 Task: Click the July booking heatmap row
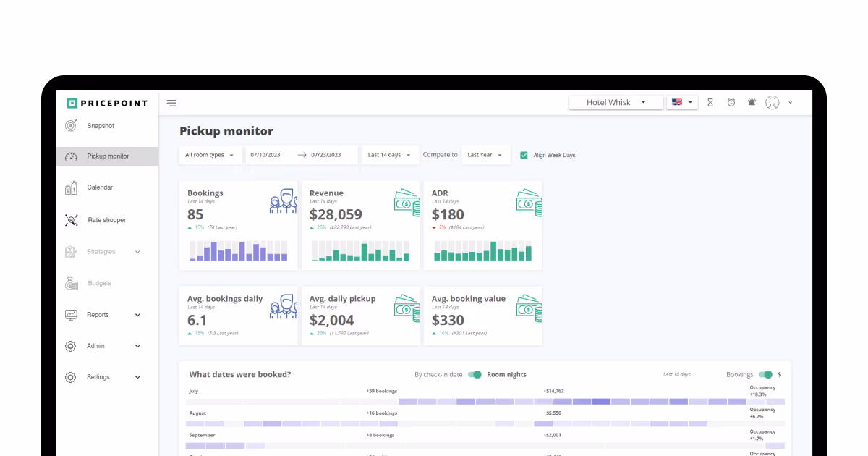pyautogui.click(x=485, y=401)
